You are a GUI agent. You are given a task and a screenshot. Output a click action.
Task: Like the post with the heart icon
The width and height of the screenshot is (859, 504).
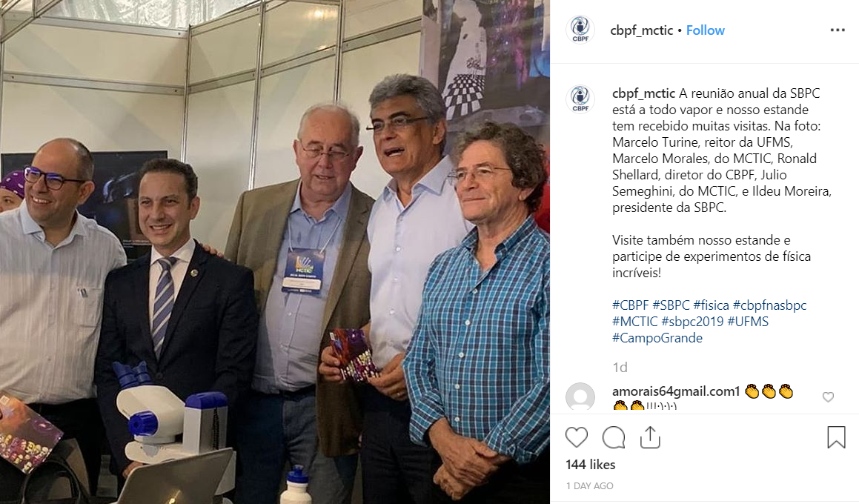click(x=577, y=437)
